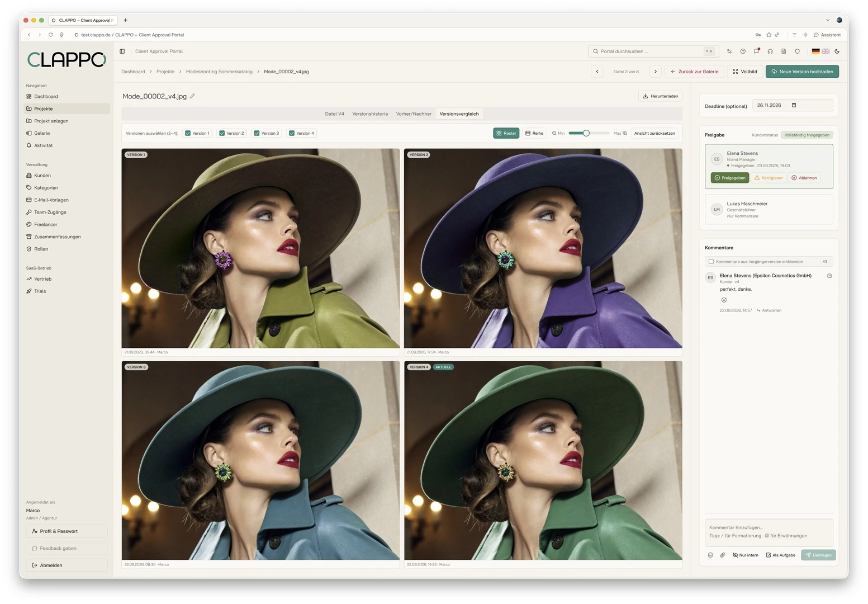Toggle the sidebar collapse icon

122,51
